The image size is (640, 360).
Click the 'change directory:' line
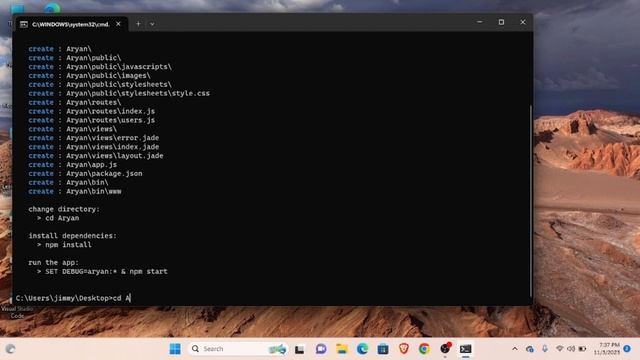click(64, 209)
